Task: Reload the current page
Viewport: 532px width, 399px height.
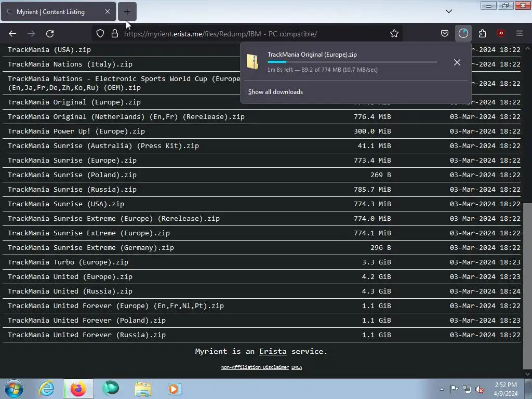Action: coord(50,34)
